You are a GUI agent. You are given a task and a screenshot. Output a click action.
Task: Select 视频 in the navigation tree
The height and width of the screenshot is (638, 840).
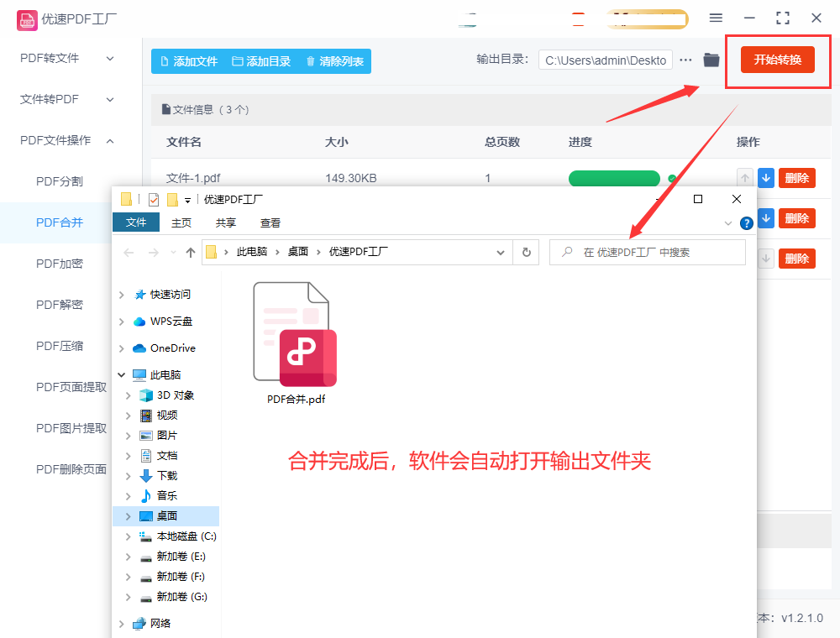tap(166, 416)
